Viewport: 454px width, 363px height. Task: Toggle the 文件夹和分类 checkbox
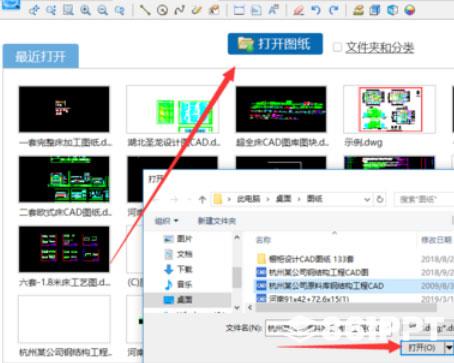point(337,47)
